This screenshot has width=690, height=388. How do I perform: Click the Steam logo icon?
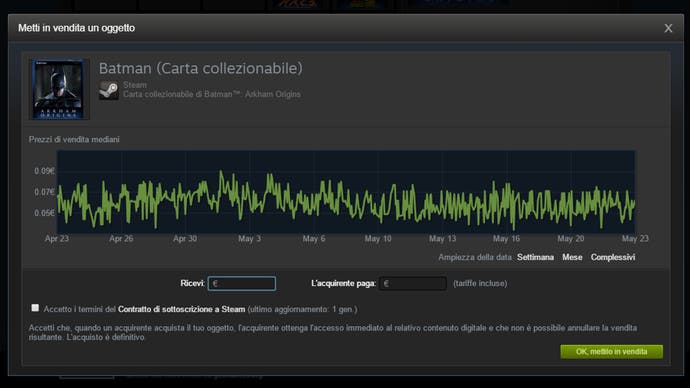point(109,90)
